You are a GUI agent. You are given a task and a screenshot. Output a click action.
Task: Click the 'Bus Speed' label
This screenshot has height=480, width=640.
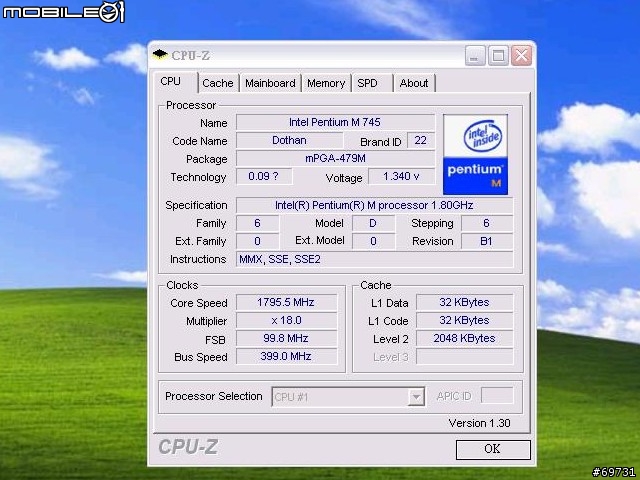[200, 357]
